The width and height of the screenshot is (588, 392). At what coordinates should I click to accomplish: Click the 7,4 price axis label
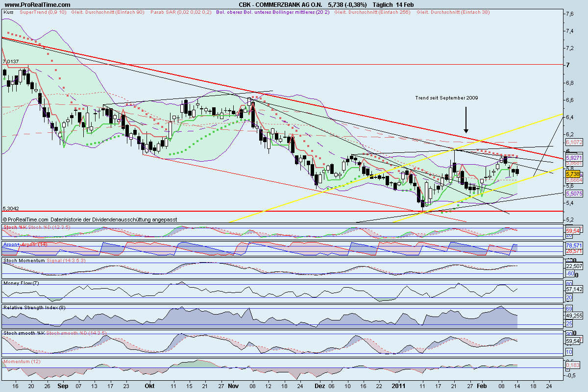(569, 31)
